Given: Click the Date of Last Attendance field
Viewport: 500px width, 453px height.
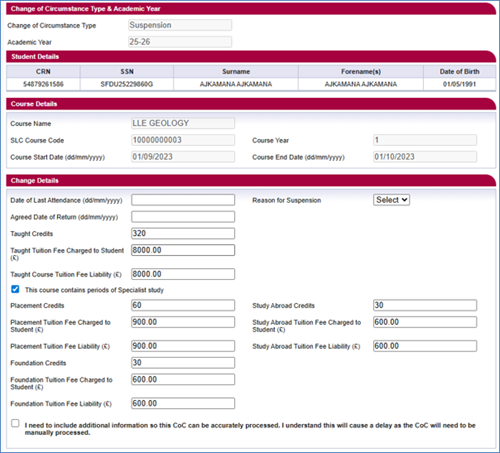Looking at the screenshot, I should tap(183, 200).
